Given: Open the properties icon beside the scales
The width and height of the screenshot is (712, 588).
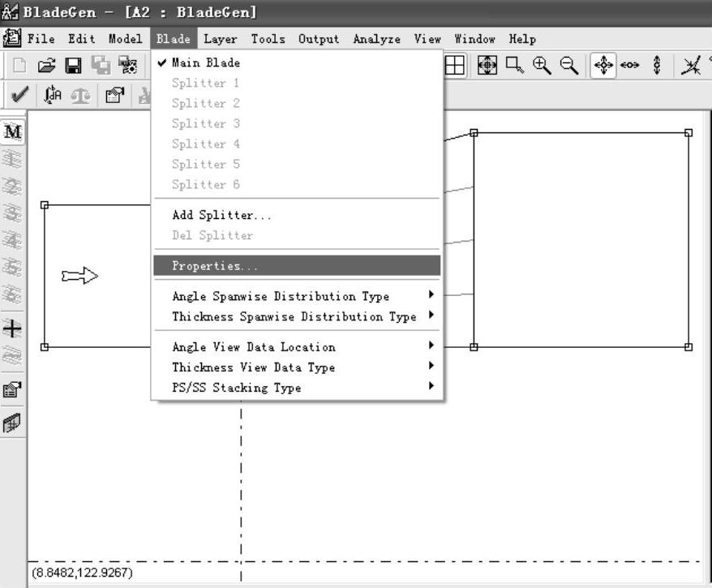Looking at the screenshot, I should tap(115, 95).
